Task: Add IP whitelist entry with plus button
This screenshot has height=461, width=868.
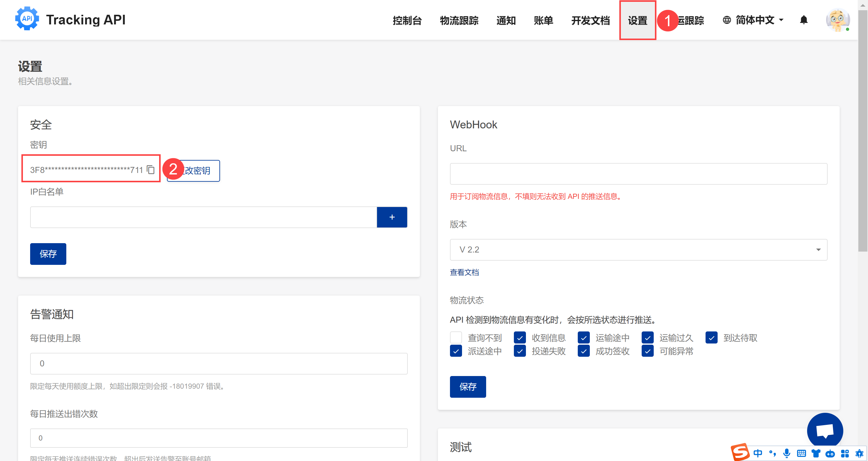Action: pyautogui.click(x=392, y=217)
